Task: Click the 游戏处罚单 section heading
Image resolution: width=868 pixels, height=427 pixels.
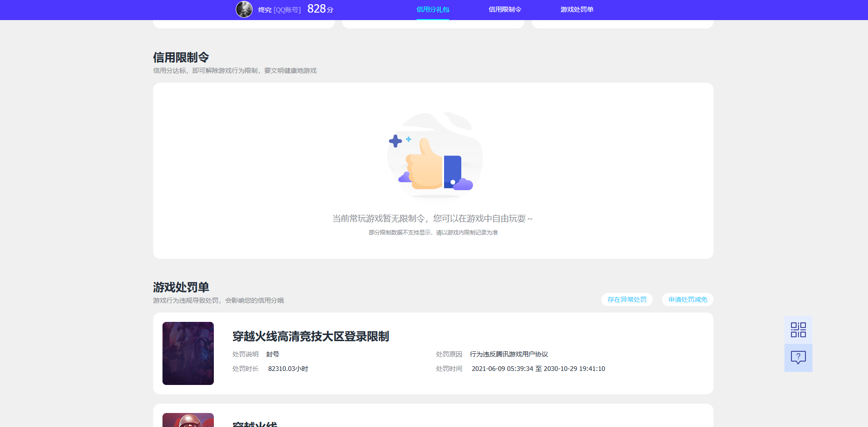Action: coord(181,287)
